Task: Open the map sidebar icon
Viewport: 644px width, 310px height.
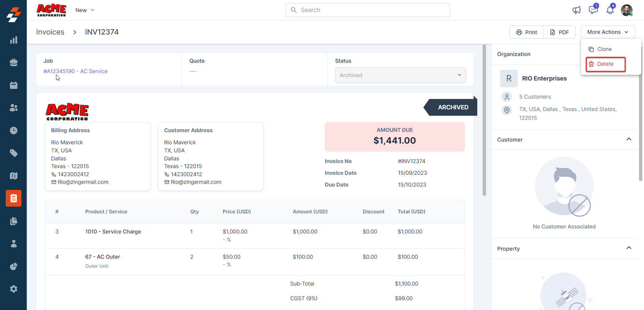Action: click(x=13, y=176)
